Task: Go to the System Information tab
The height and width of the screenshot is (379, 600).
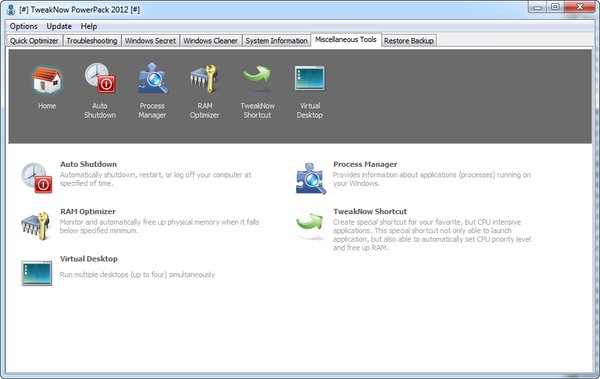Action: [x=276, y=41]
